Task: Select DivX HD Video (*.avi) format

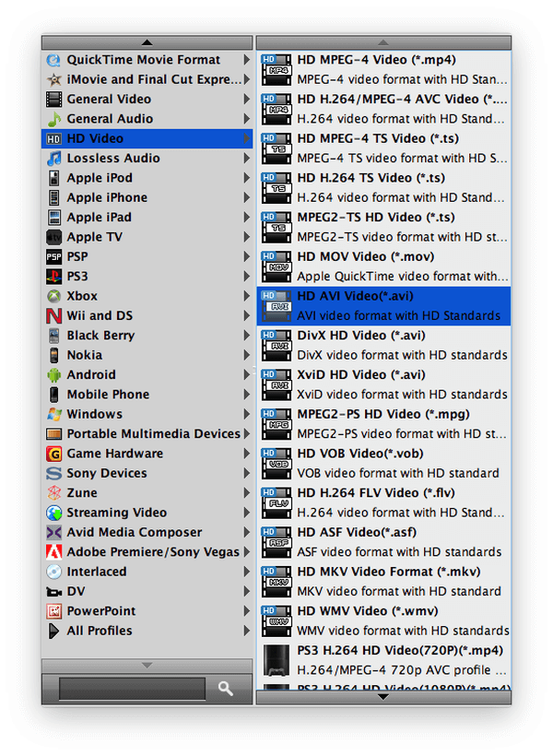Action: point(383,346)
